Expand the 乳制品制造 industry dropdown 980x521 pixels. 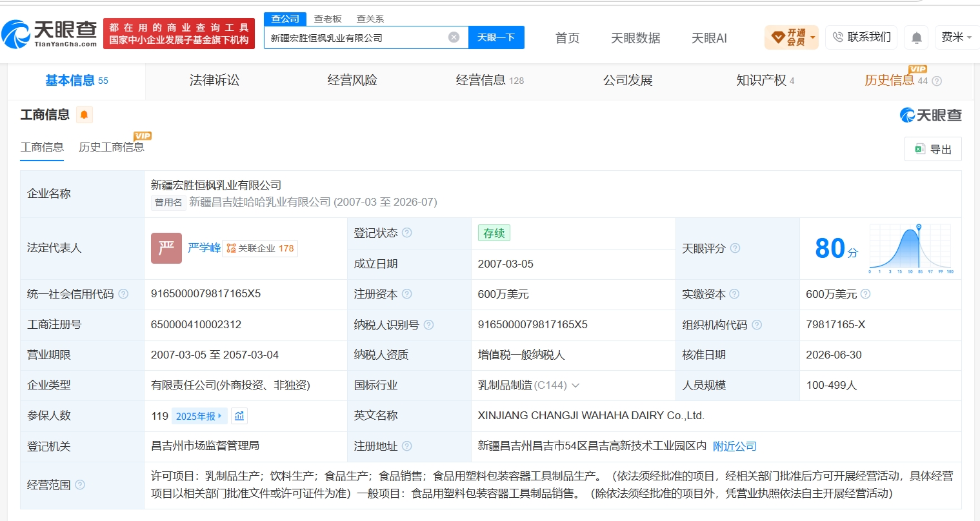[x=575, y=386]
